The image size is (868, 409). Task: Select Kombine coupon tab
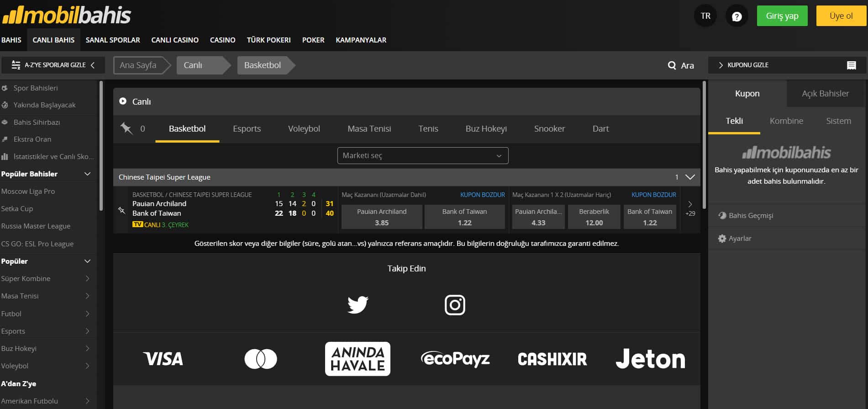(786, 121)
